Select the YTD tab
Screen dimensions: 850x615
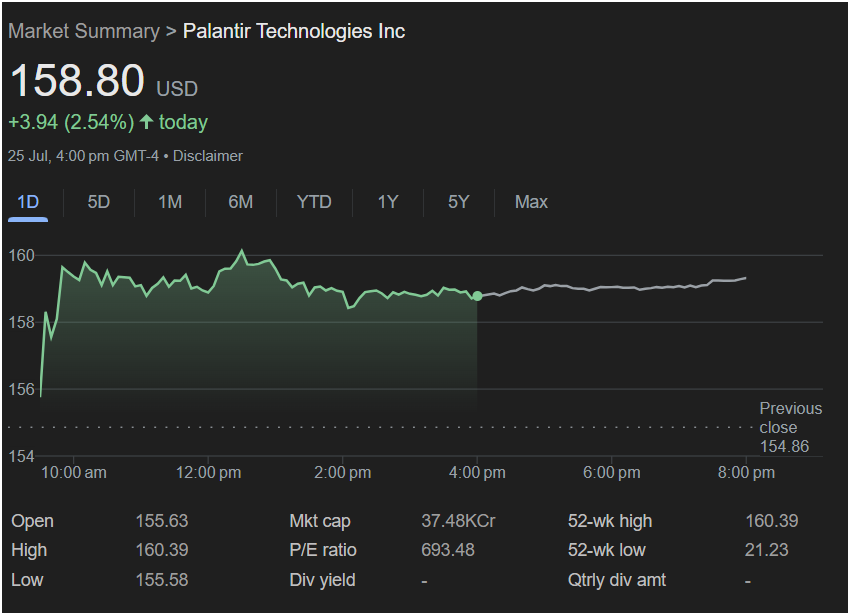click(x=314, y=202)
